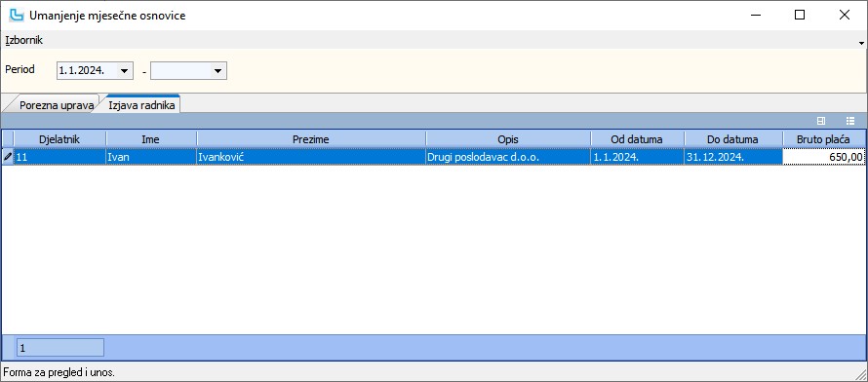This screenshot has width=868, height=382.
Task: Select the Izjava radnika tab
Action: (142, 104)
